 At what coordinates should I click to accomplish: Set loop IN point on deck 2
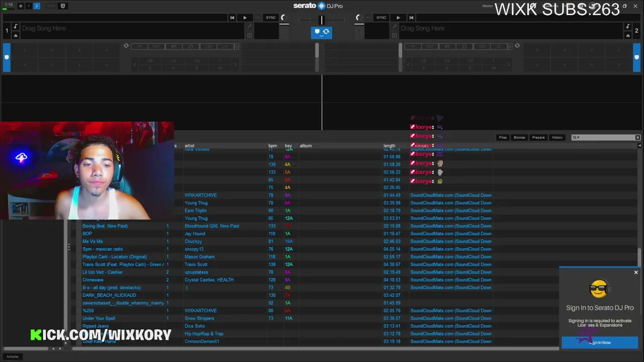point(413,46)
